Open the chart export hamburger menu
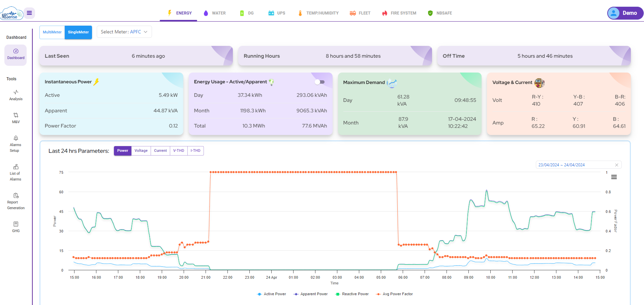 pos(614,177)
